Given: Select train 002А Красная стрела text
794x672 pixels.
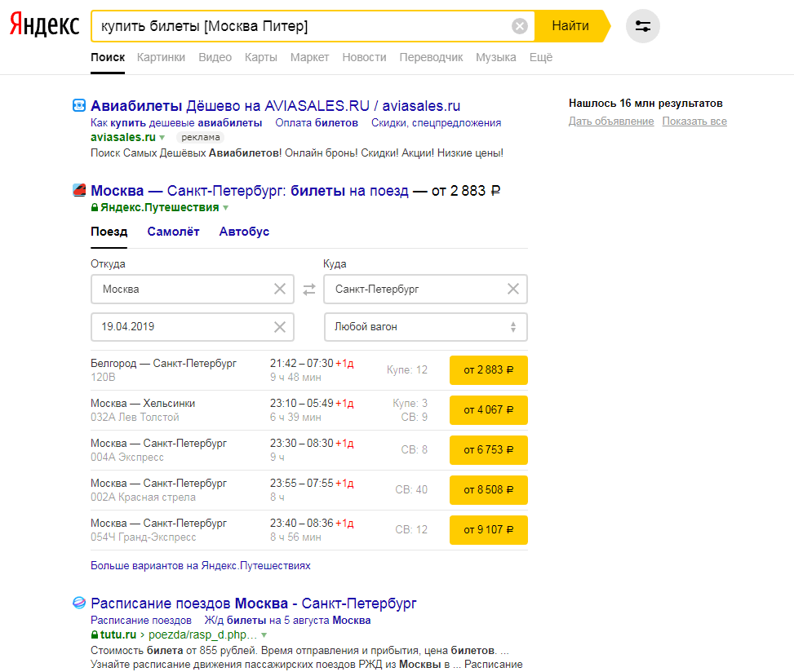Looking at the screenshot, I should (143, 497).
